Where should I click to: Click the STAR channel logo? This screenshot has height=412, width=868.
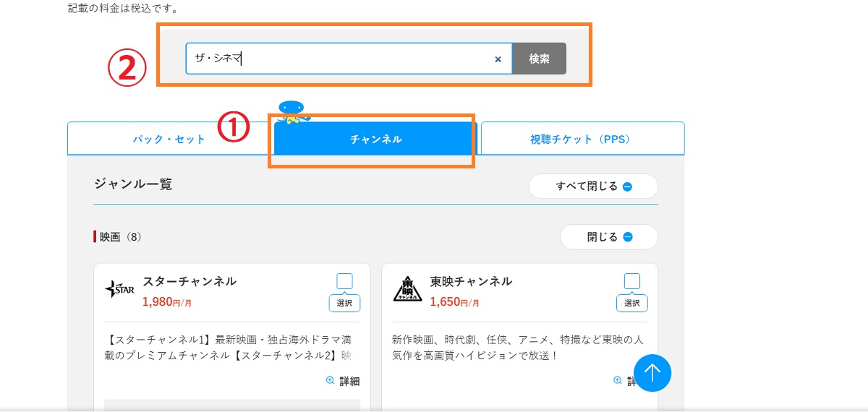coord(120,291)
